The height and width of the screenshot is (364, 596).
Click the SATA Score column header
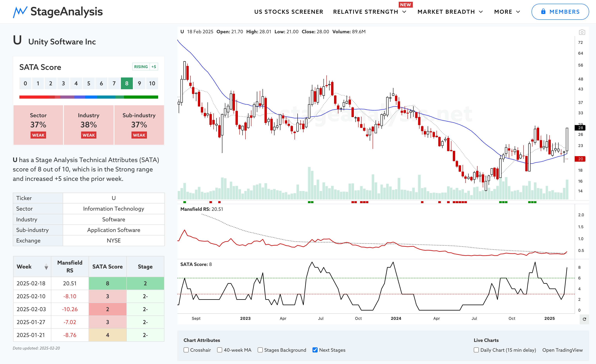pyautogui.click(x=107, y=267)
